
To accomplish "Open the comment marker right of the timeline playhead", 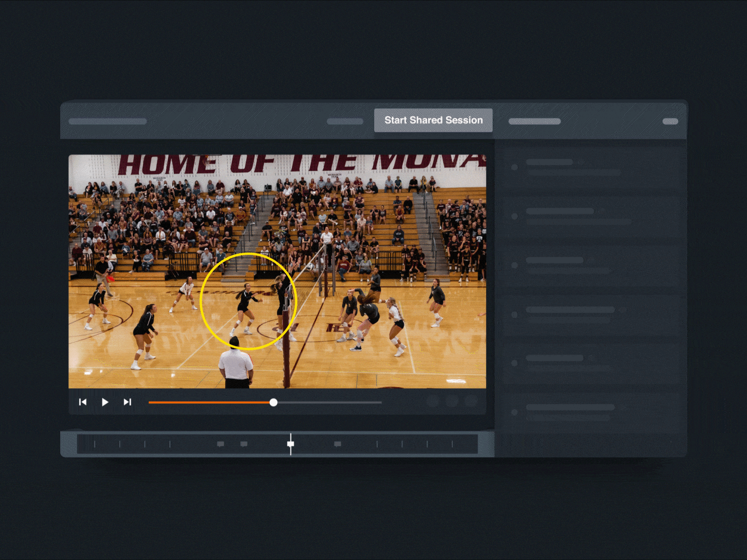I will (338, 444).
